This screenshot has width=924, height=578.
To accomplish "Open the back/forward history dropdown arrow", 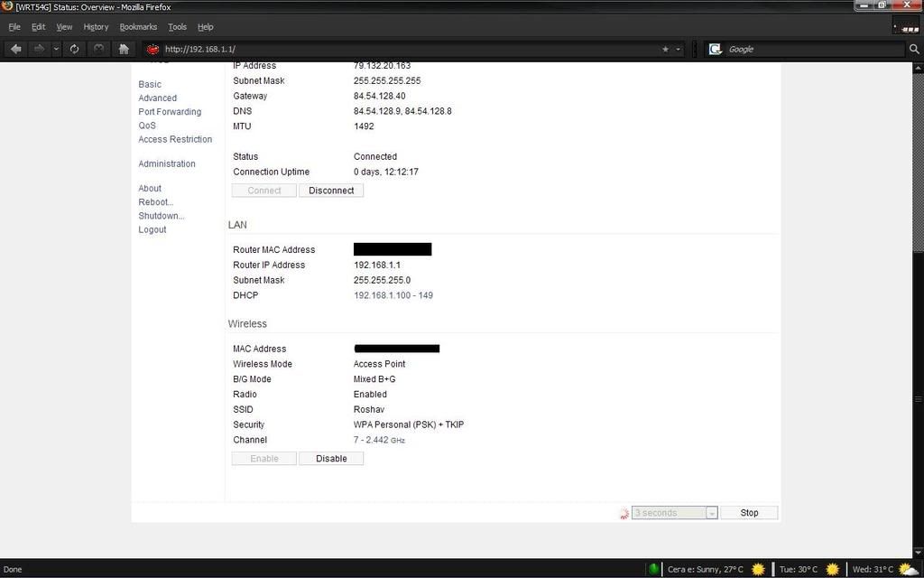I will [x=57, y=49].
